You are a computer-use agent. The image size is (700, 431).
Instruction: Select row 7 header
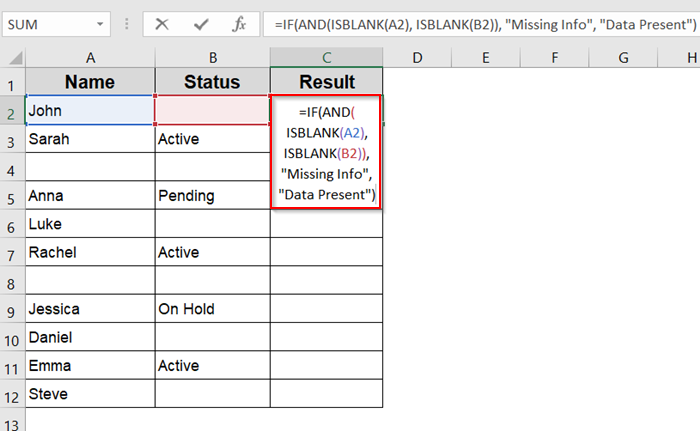(12, 252)
